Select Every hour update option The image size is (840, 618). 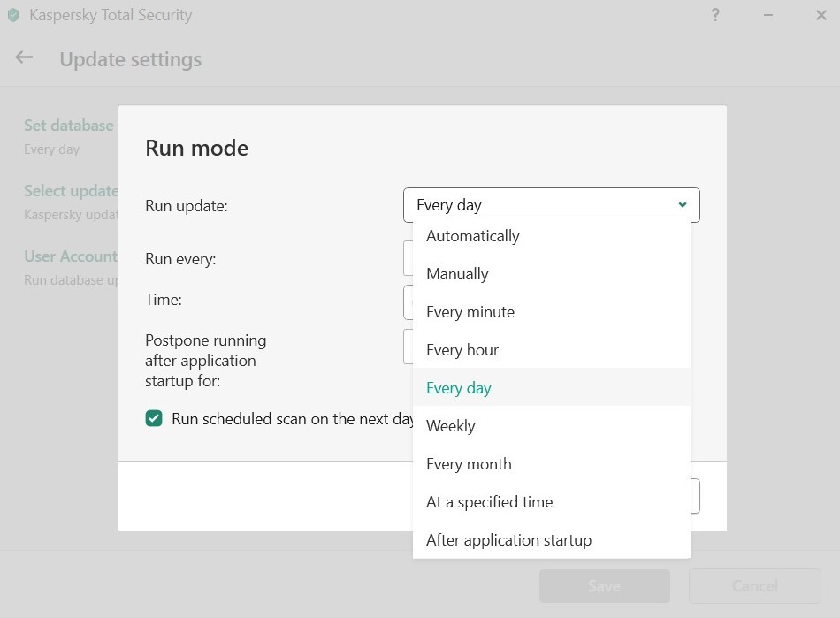551,350
